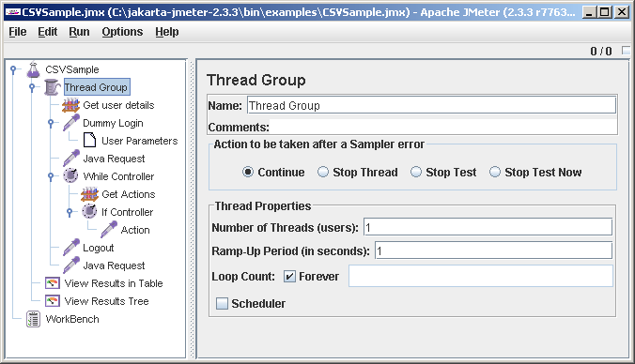
Task: Click the While Controller dial icon
Action: (x=70, y=176)
